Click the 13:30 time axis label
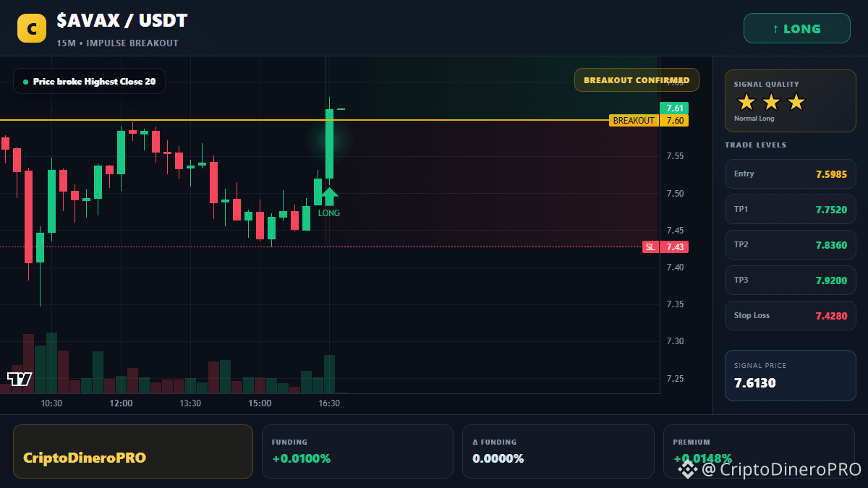This screenshot has height=488, width=868. point(190,403)
